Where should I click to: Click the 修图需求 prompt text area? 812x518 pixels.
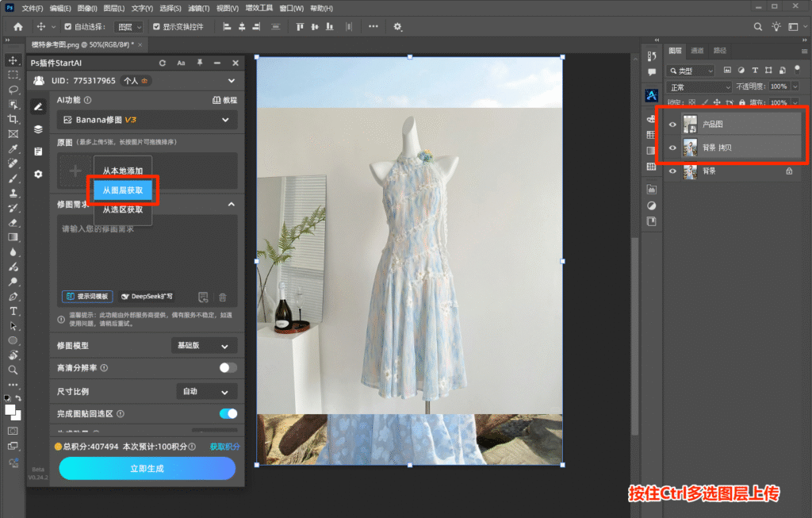147,254
